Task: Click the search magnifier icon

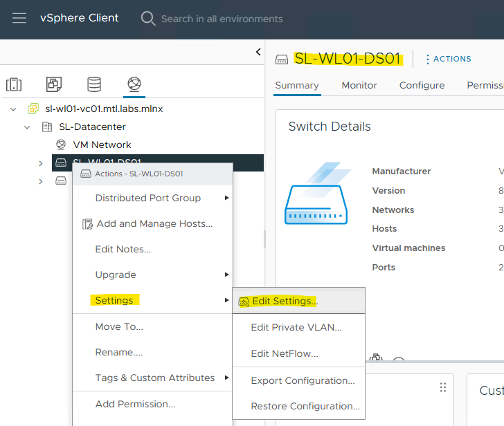Action: pyautogui.click(x=148, y=18)
